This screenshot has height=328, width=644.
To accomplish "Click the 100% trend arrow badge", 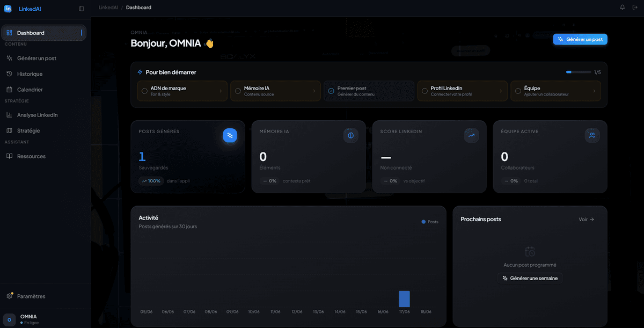I will [x=151, y=181].
